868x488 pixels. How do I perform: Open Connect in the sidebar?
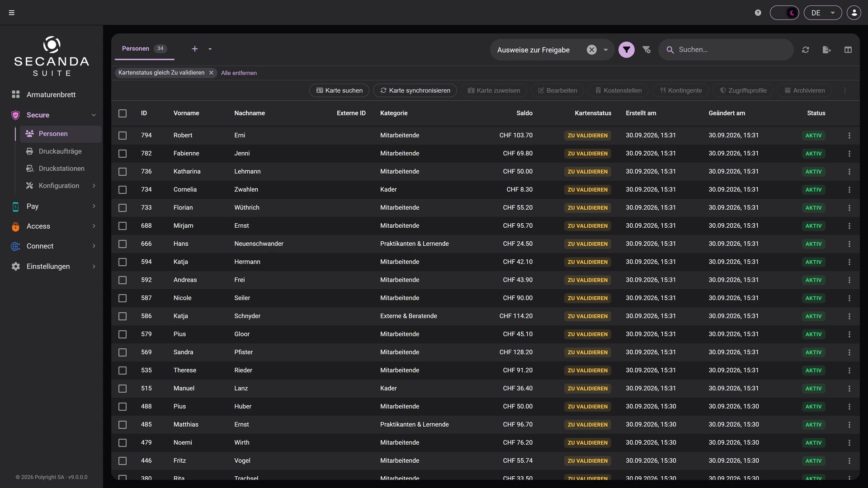pyautogui.click(x=52, y=246)
